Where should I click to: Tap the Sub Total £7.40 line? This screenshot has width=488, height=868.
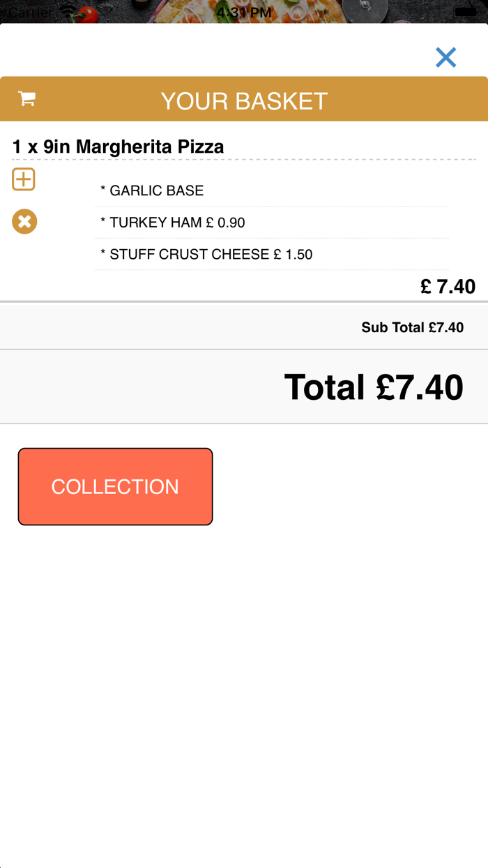(x=412, y=327)
